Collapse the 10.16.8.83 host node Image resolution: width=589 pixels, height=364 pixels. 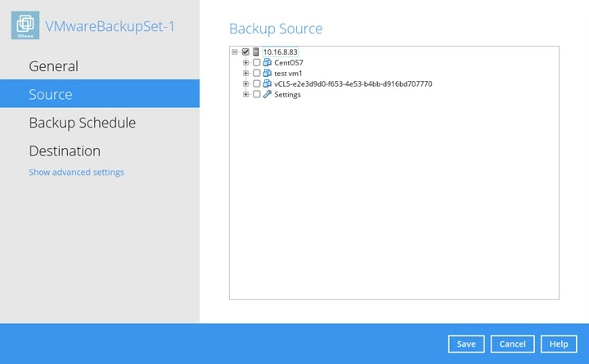coord(235,52)
